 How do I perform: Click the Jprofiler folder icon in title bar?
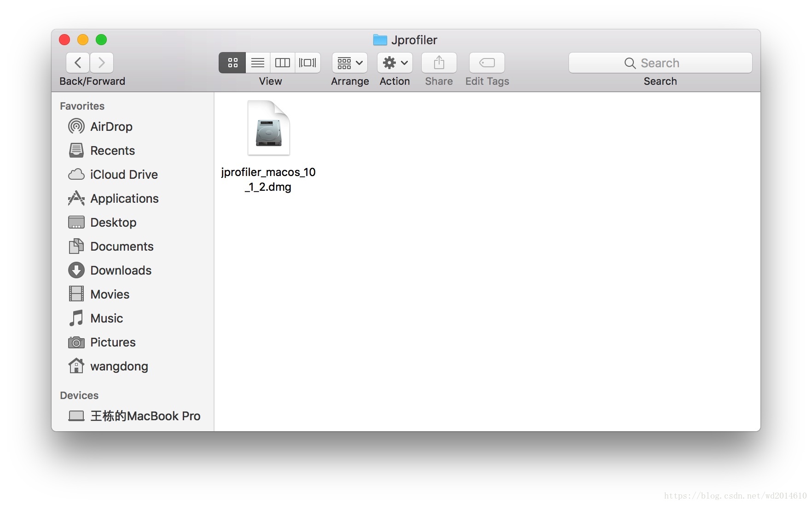[x=380, y=40]
